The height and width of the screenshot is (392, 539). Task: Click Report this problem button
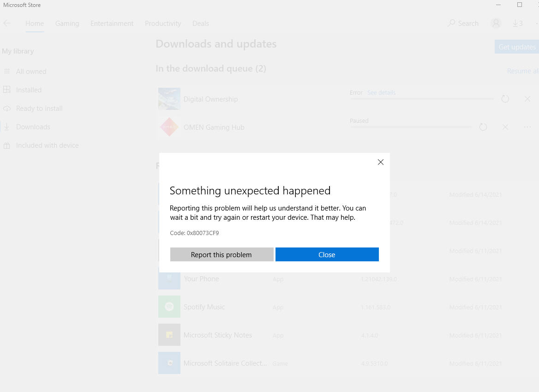click(x=222, y=254)
